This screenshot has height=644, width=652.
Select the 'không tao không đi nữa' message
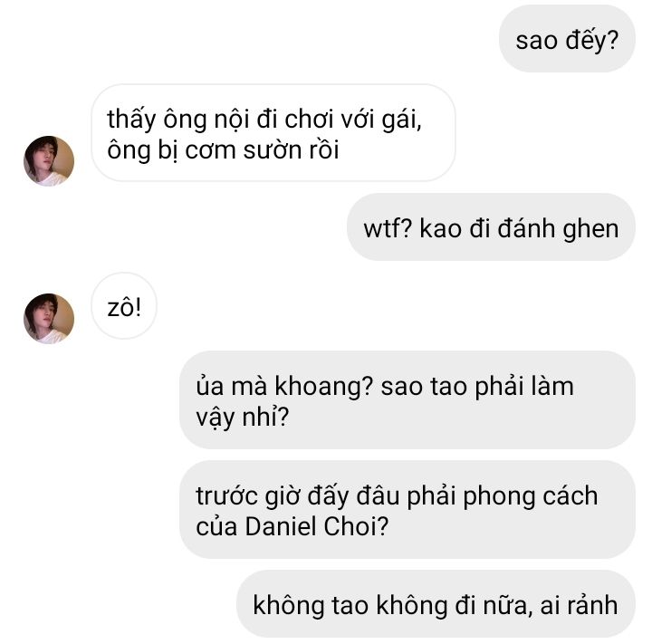(x=436, y=604)
